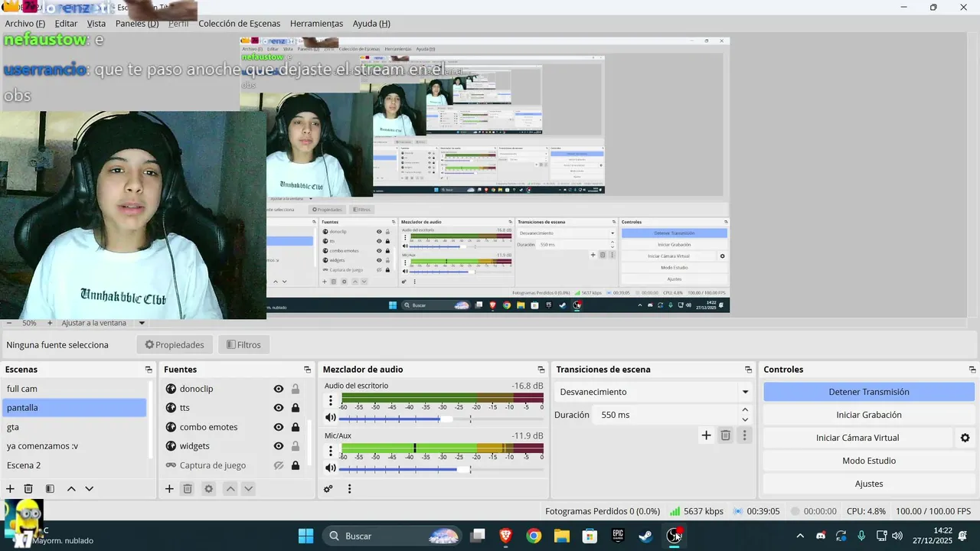Hide the widgets source

(279, 446)
